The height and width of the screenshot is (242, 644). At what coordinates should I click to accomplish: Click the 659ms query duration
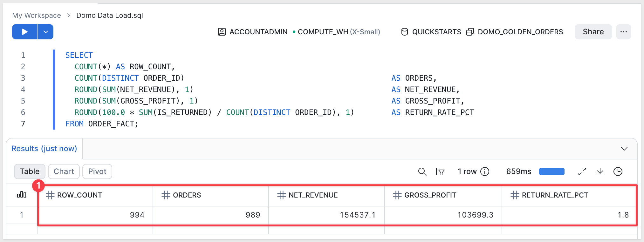coord(519,171)
